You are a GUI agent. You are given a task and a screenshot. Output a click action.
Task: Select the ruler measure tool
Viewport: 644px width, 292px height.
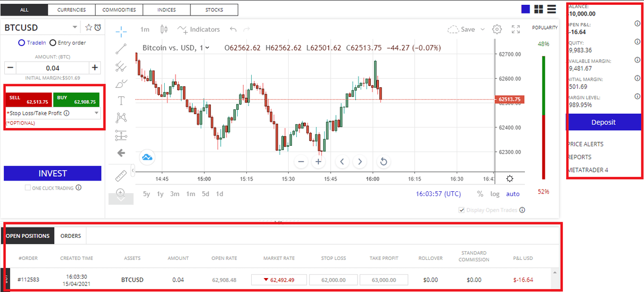121,175
